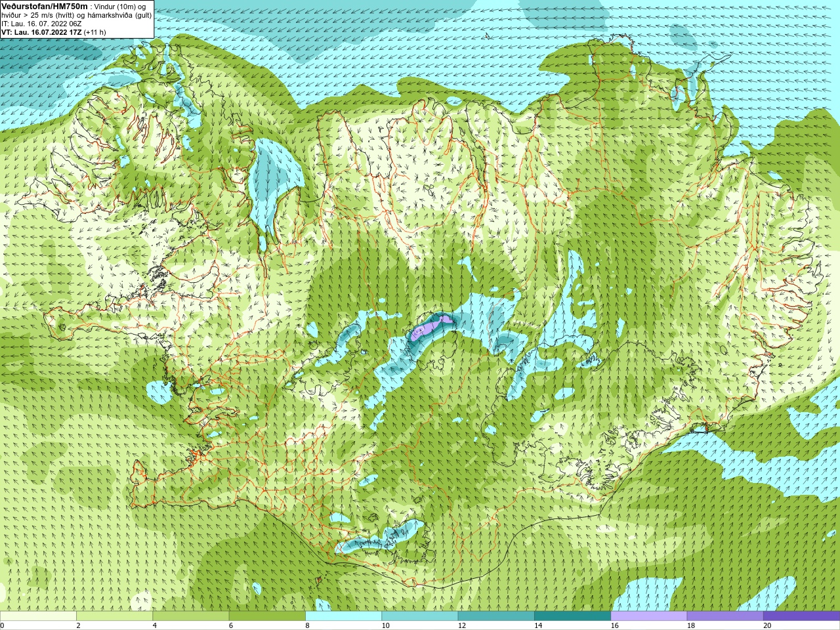Screen dimensions: 840x630
Task: Click the legend label '8'
Action: tap(307, 625)
